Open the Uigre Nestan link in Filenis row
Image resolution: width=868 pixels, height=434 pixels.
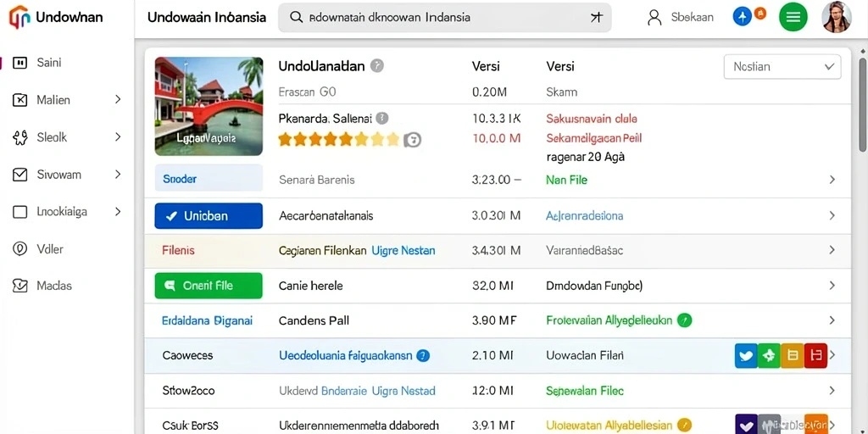(x=403, y=251)
